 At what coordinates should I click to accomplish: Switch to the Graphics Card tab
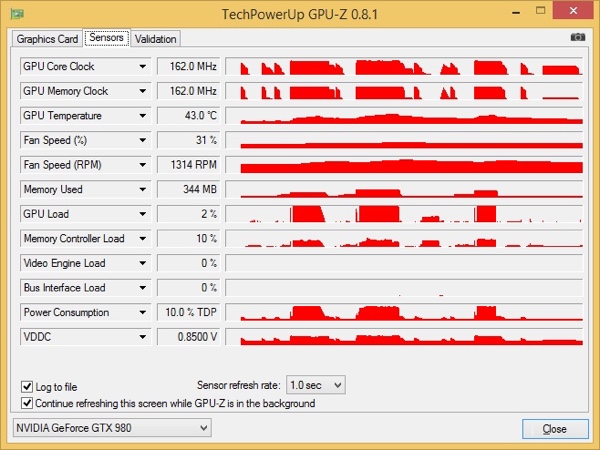pyautogui.click(x=47, y=39)
